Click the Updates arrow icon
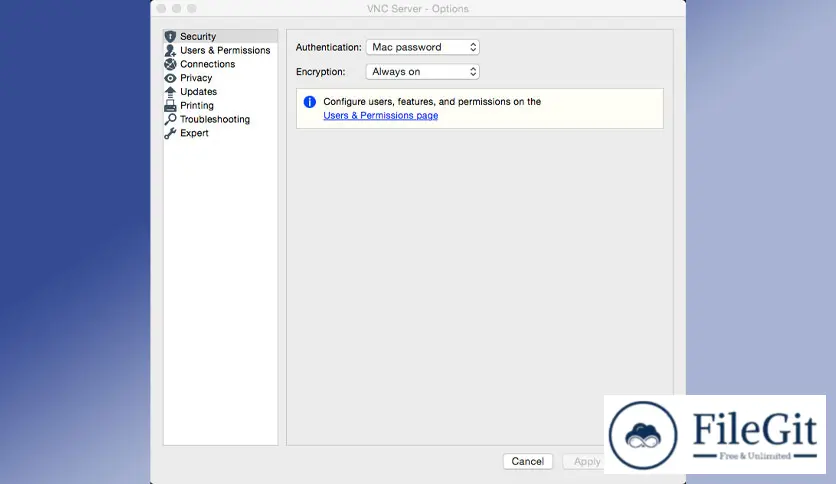 point(170,92)
